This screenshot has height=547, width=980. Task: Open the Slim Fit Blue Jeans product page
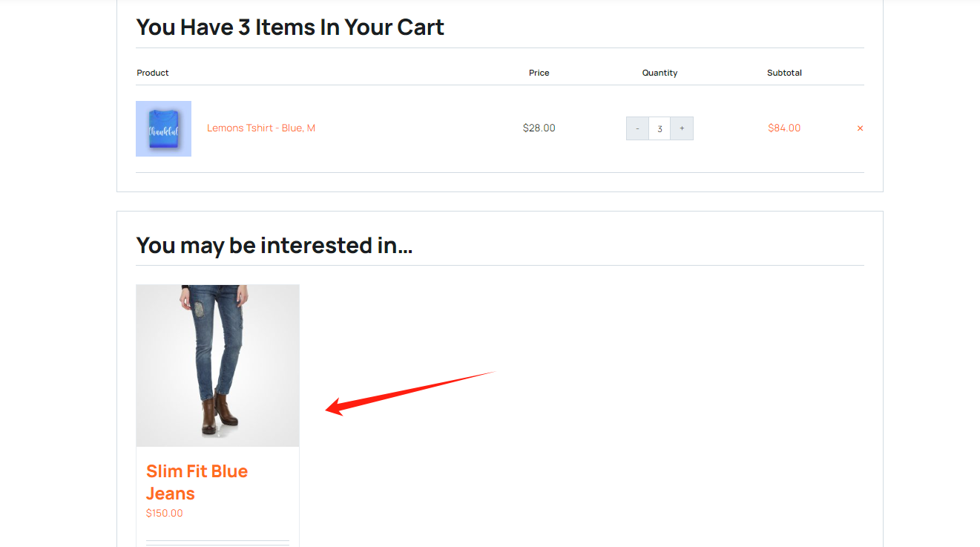[x=197, y=482]
